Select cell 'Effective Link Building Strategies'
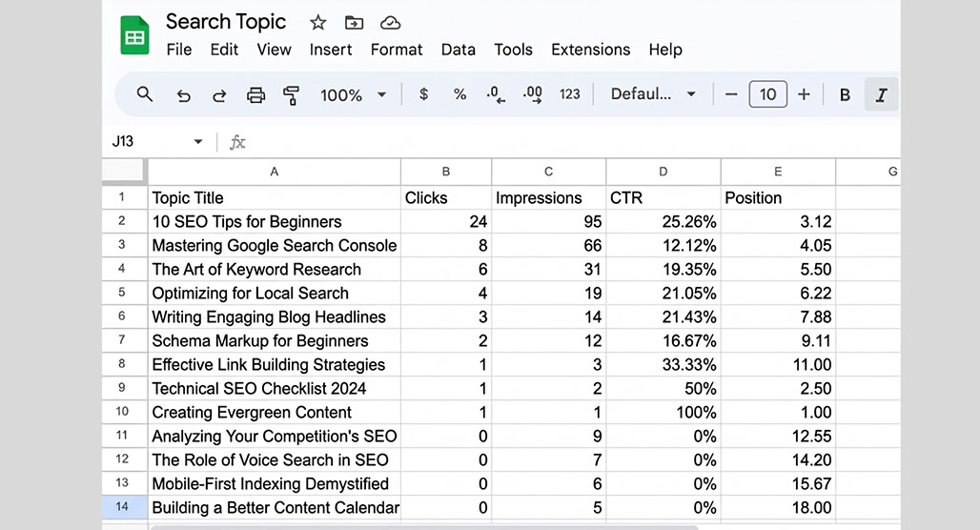 pyautogui.click(x=275, y=364)
